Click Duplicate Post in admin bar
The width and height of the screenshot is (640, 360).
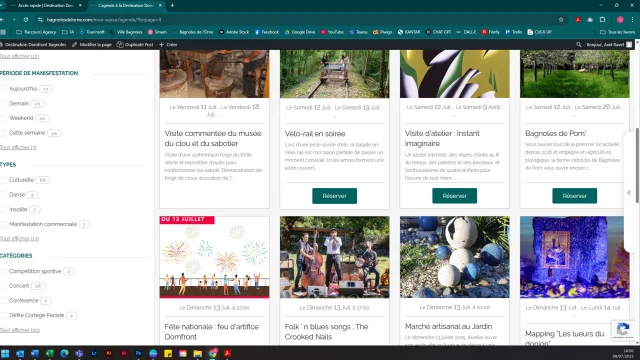(x=135, y=44)
